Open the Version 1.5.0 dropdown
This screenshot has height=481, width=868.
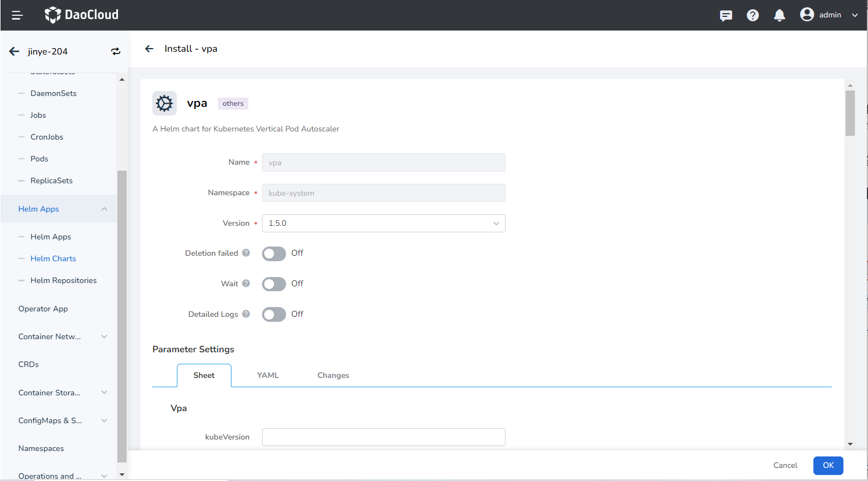click(383, 223)
